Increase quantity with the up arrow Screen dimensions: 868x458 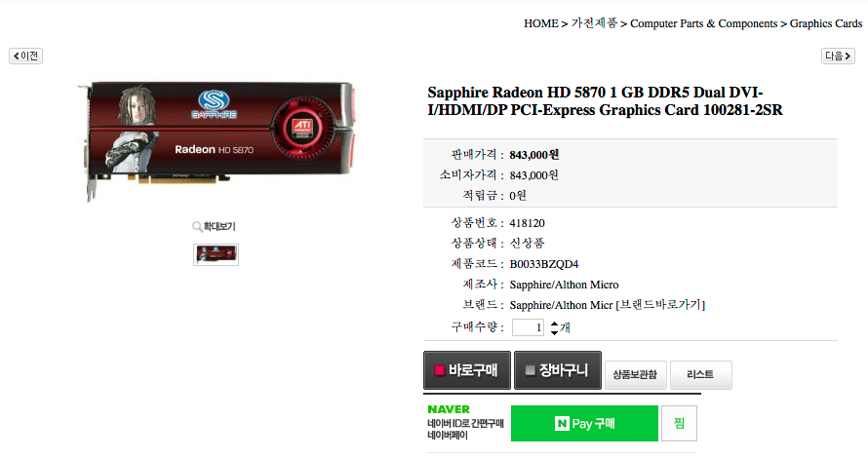pos(554,324)
